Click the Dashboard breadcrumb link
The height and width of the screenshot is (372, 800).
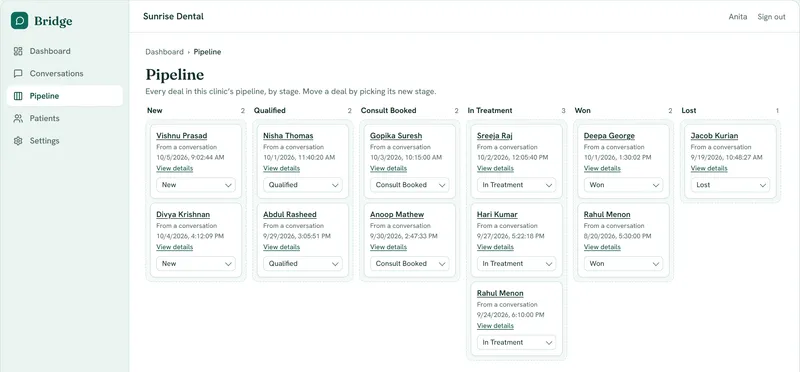[164, 52]
